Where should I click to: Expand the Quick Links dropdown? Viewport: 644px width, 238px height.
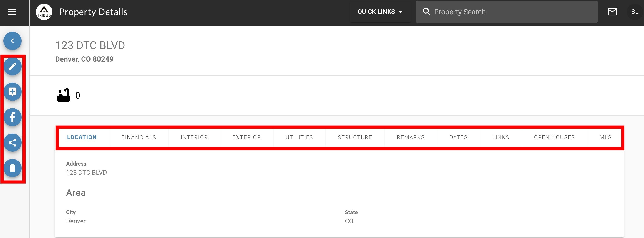380,12
